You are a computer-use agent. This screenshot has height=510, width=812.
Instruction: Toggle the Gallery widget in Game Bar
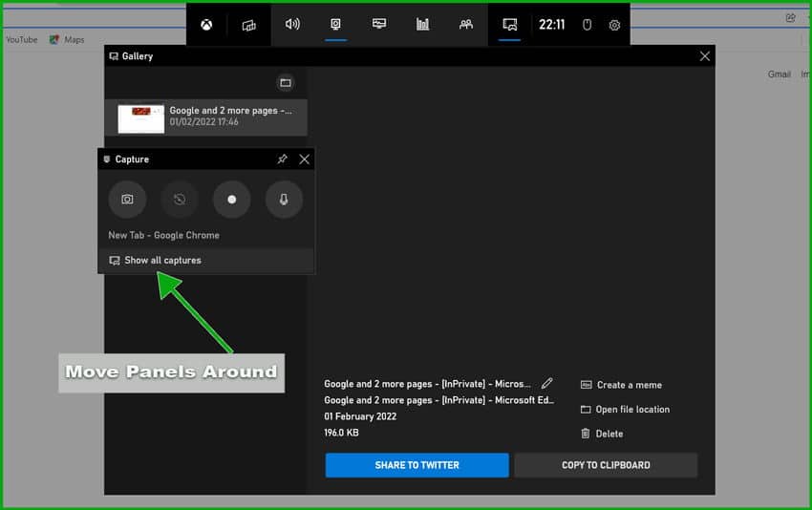(510, 25)
